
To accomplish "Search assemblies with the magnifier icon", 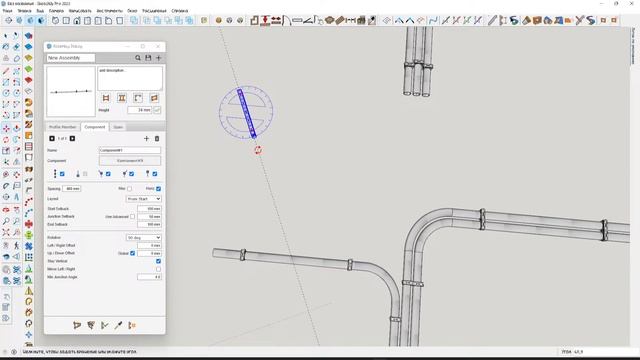I will coord(138,58).
